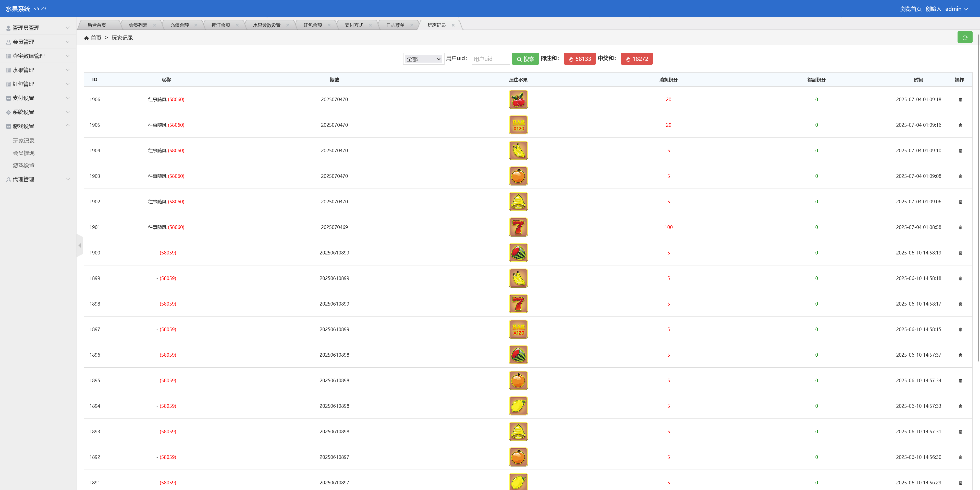Open the admin user dropdown

coord(956,9)
